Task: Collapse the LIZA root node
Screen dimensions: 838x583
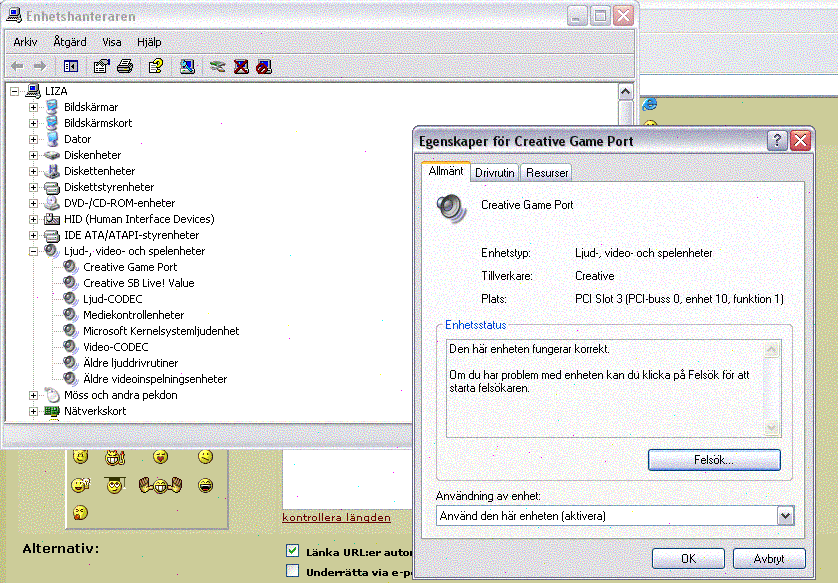Action: pyautogui.click(x=14, y=91)
